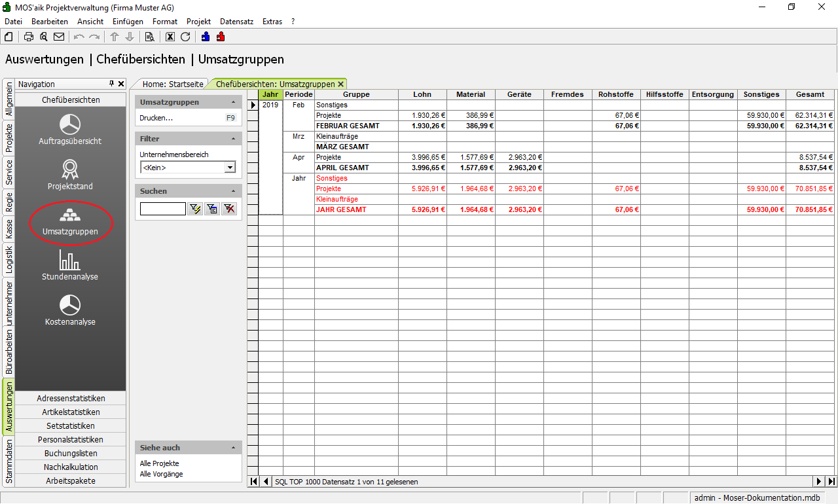838x504 pixels.
Task: Collapse the Siehe auch section
Action: pos(234,448)
